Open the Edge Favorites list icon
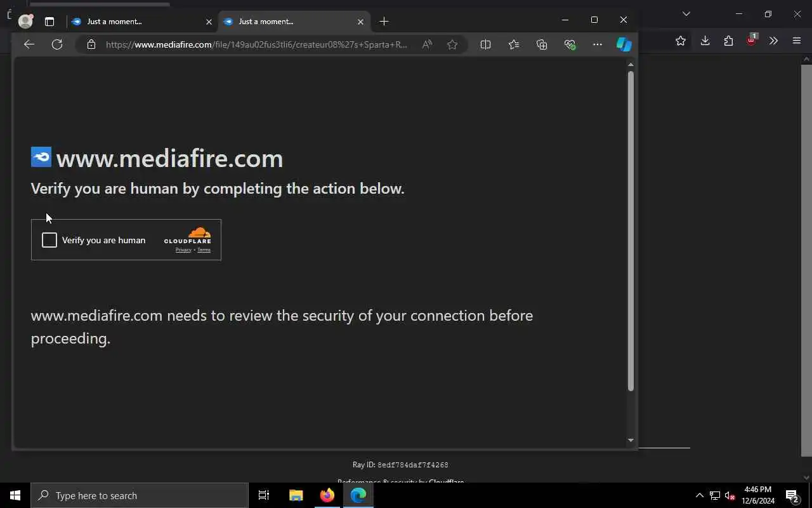Screen dimensions: 812x508 [x=514, y=44]
